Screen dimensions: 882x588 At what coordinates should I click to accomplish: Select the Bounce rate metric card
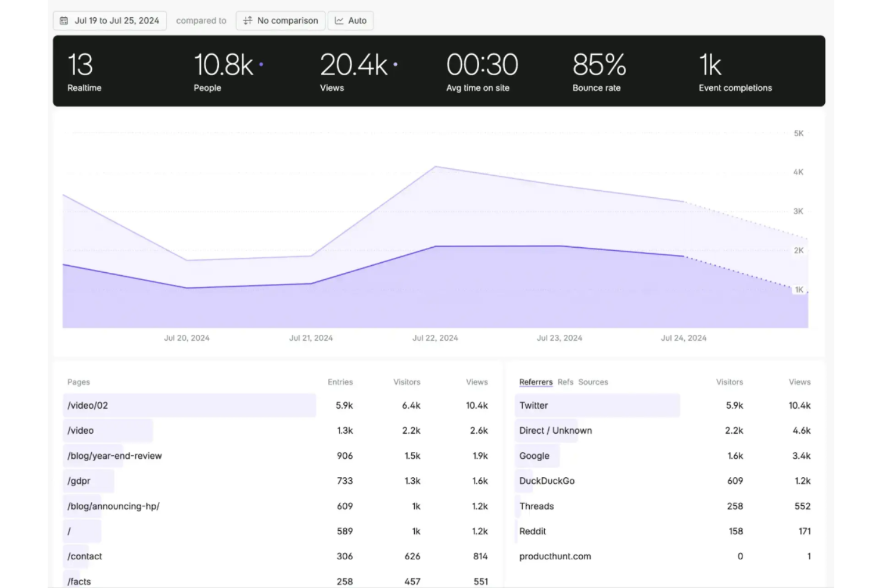pos(597,70)
